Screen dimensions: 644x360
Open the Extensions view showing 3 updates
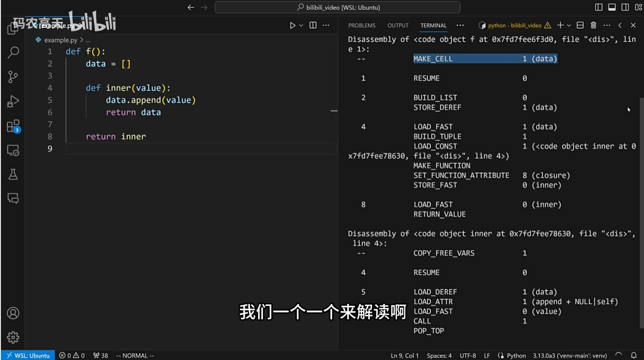(x=13, y=126)
